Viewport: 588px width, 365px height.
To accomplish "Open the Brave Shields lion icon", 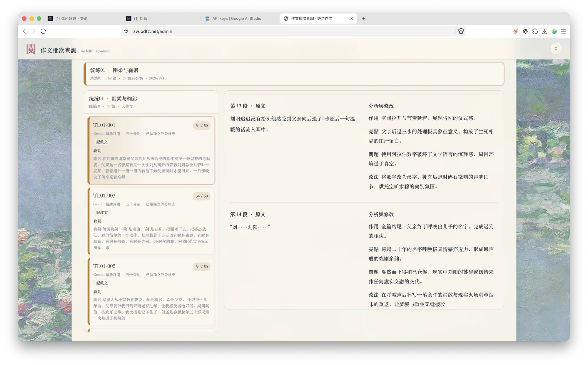I will coord(461,31).
